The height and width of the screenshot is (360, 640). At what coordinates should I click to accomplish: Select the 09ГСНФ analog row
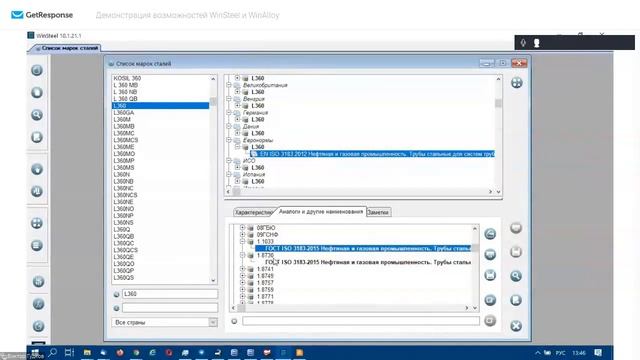[x=267, y=234]
